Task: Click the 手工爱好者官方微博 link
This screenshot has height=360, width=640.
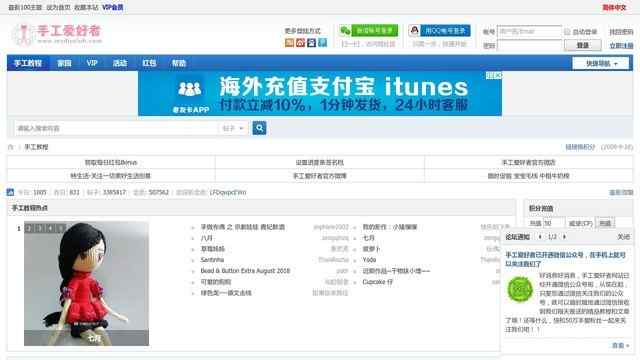Action: (x=320, y=176)
